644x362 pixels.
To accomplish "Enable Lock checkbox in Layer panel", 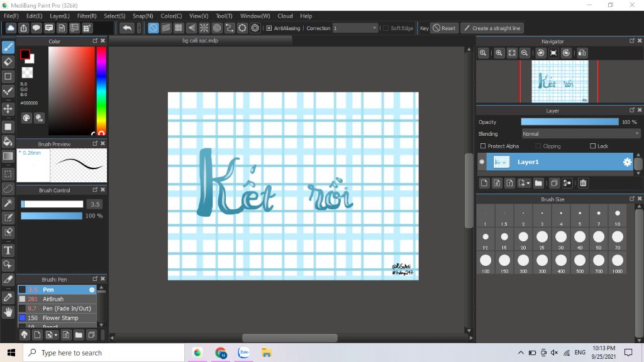I will (x=592, y=146).
